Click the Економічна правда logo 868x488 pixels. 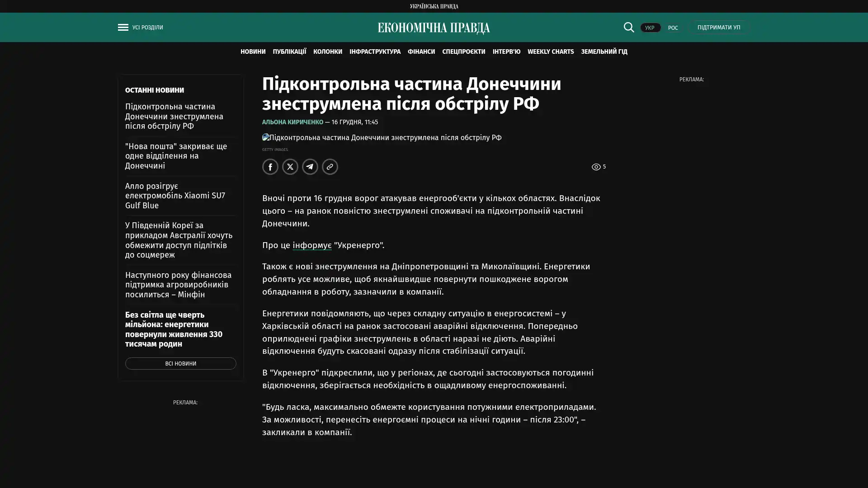(x=434, y=28)
